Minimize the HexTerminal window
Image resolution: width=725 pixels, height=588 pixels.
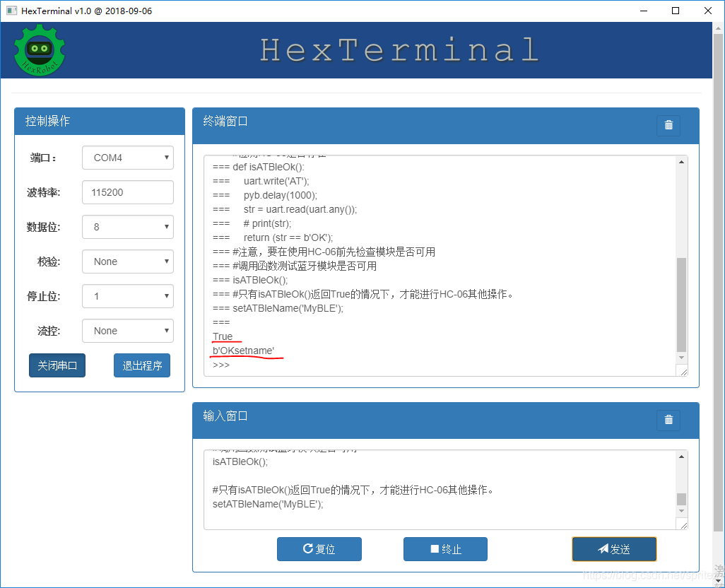[644, 11]
